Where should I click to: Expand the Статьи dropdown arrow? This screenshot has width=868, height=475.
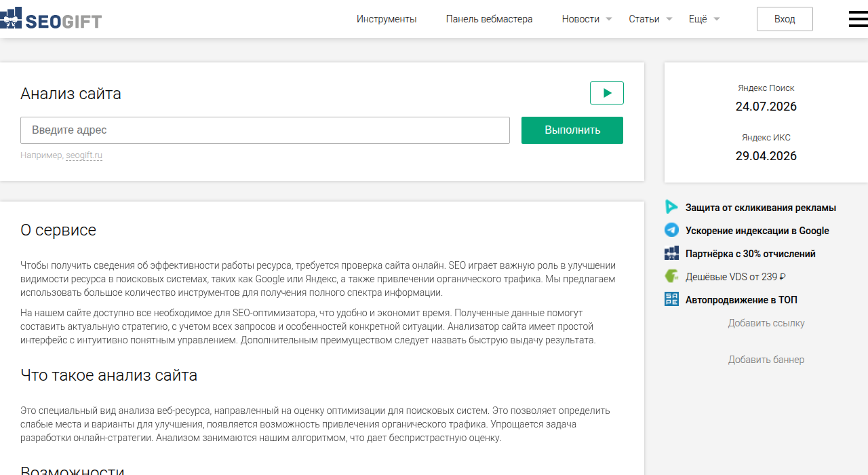coord(669,19)
